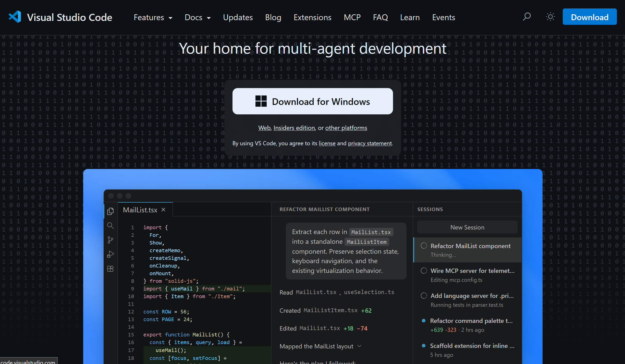Click blue dot beside Refactor command palette
Image resolution: width=625 pixels, height=364 pixels.
[x=424, y=321]
